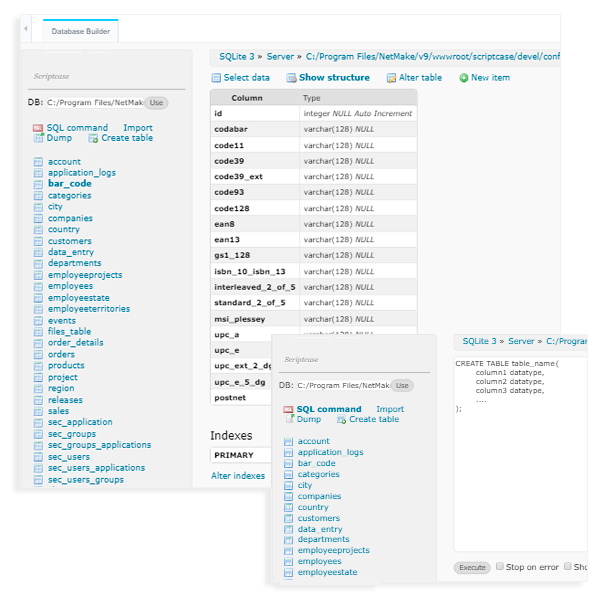Click table icon beside departments in overlay panel
The width and height of the screenshot is (600, 600).
pyautogui.click(x=289, y=540)
